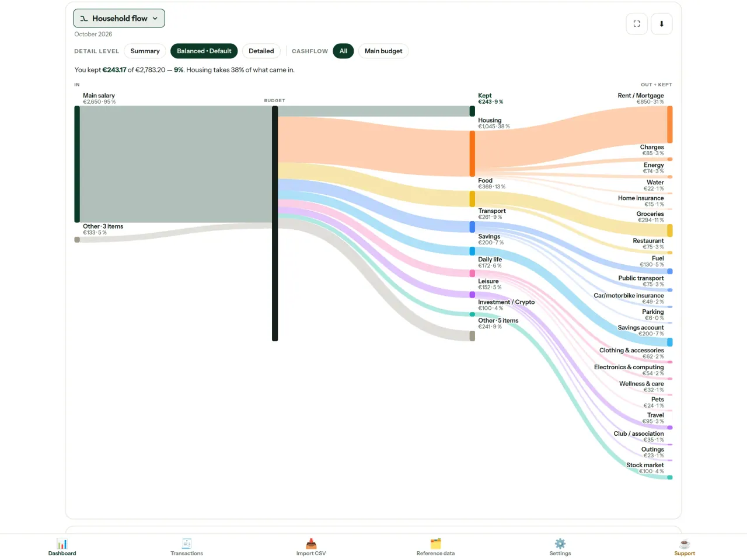Click the 'Fuel' label

click(658, 258)
